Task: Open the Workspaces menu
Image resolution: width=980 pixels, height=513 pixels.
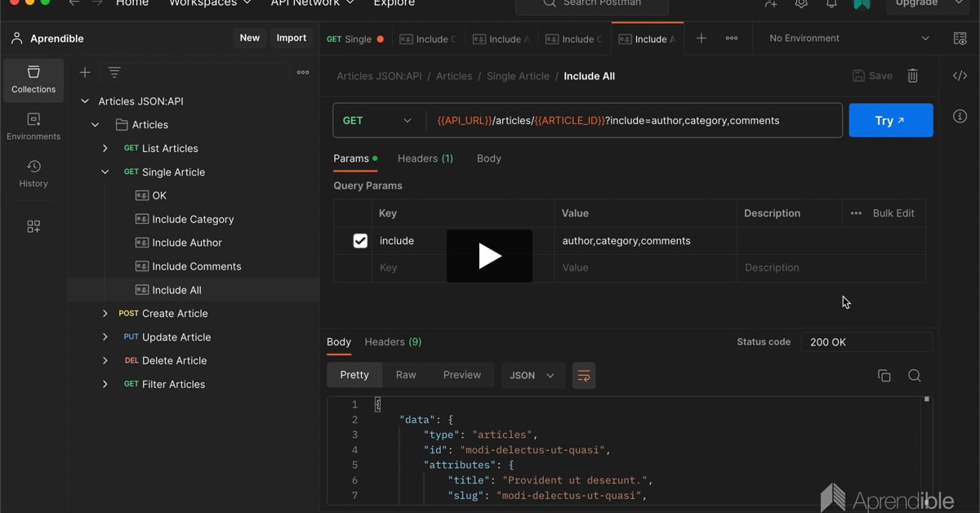Action: coord(209,3)
